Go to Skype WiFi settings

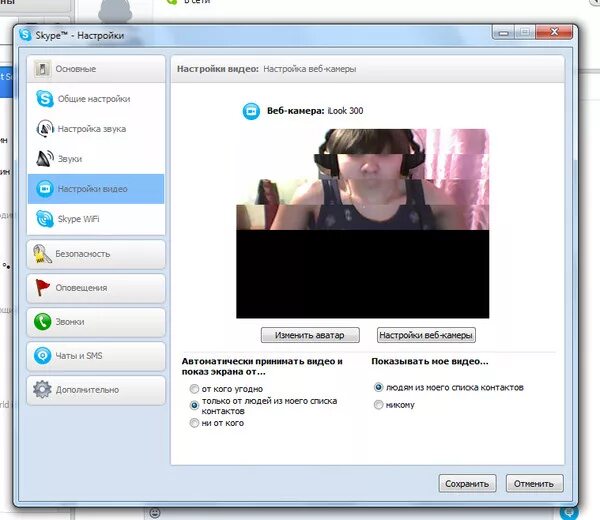point(96,218)
